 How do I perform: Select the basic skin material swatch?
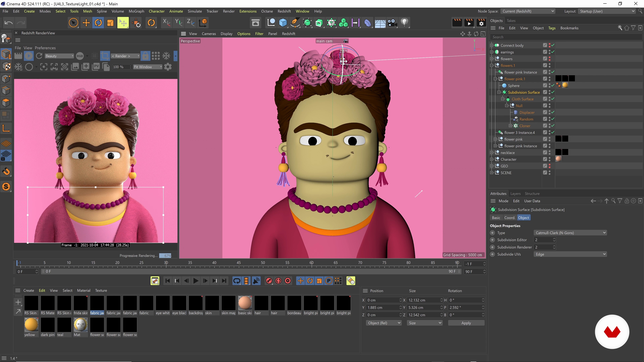(245, 303)
